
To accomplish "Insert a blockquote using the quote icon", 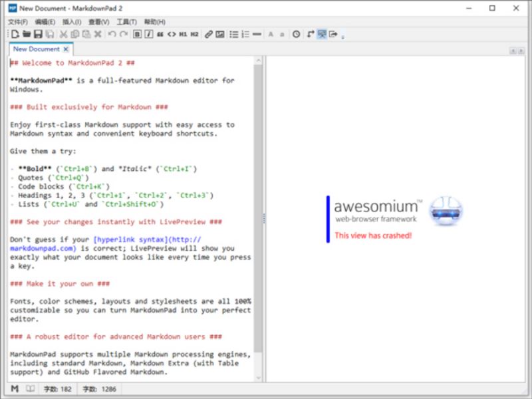I will [160, 34].
